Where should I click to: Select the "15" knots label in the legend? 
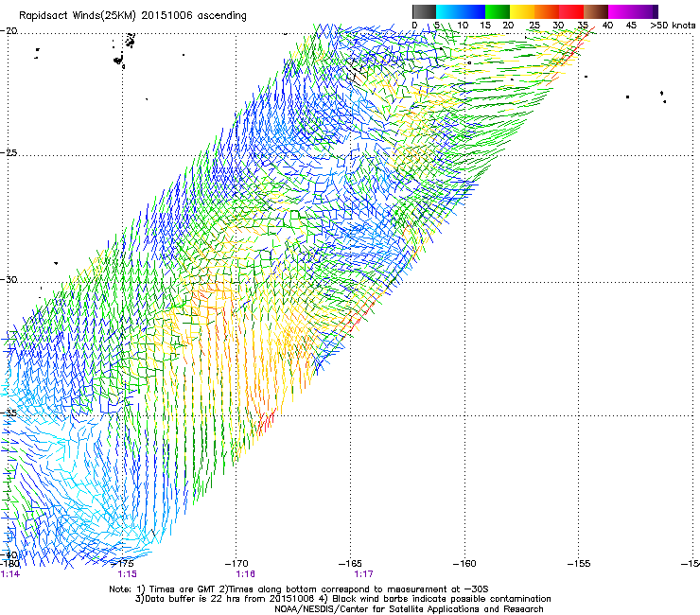[485, 26]
